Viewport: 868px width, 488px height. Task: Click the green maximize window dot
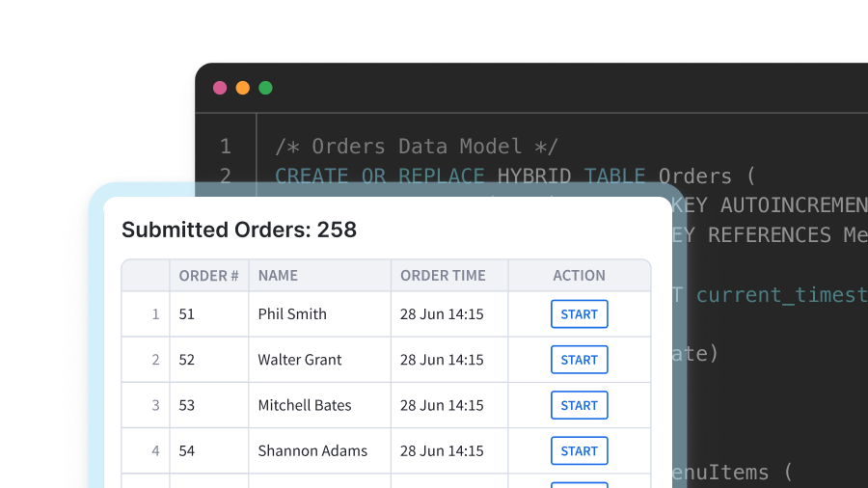tap(265, 88)
